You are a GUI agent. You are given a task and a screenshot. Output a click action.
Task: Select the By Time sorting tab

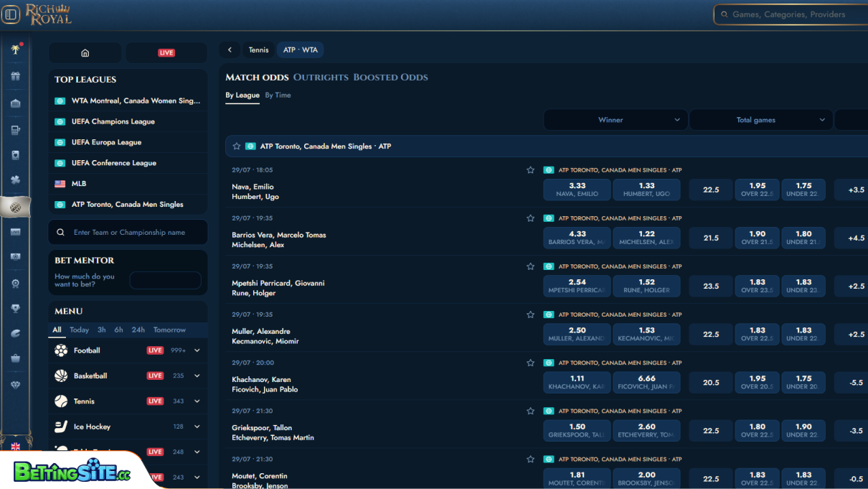(x=278, y=95)
